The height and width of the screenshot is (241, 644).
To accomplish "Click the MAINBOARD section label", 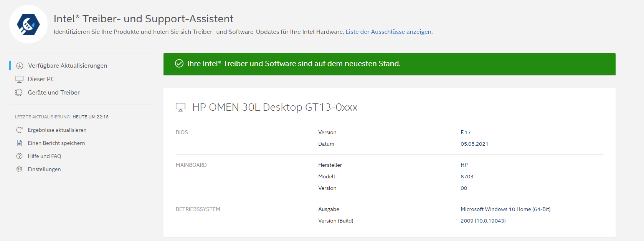I will [191, 165].
